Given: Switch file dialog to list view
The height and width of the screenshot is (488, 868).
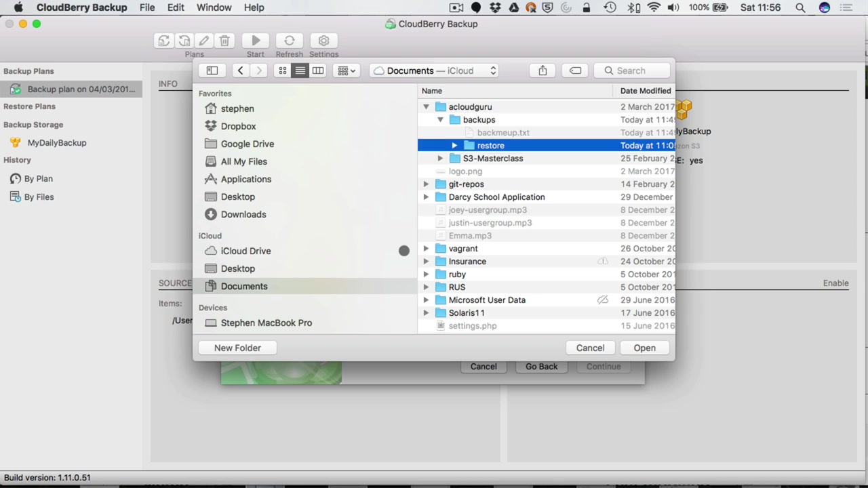Looking at the screenshot, I should pyautogui.click(x=300, y=70).
